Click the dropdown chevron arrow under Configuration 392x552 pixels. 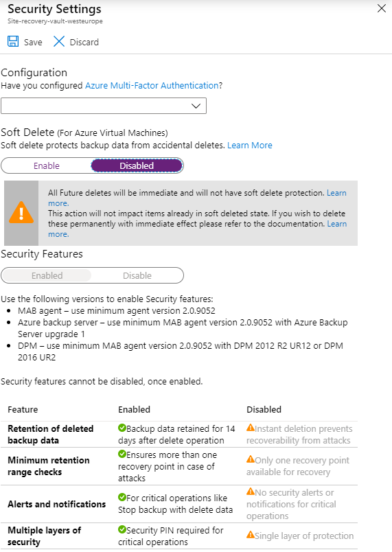[196, 106]
